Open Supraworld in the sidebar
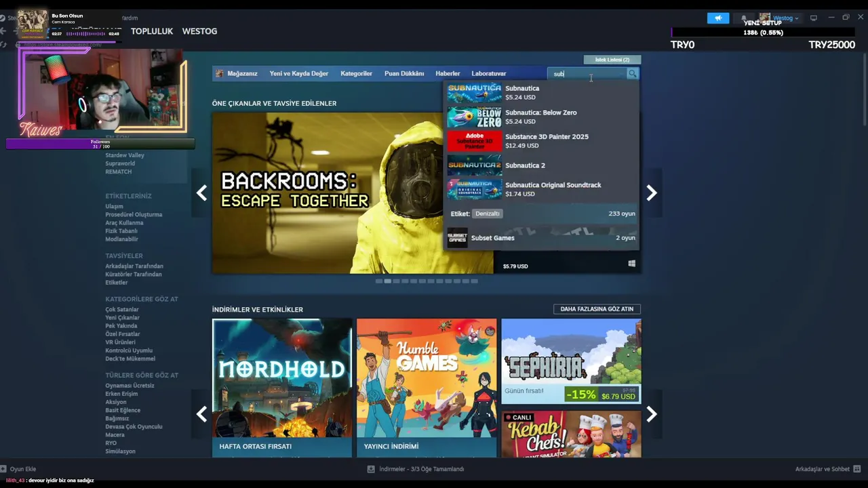Image resolution: width=868 pixels, height=488 pixels. 120,163
